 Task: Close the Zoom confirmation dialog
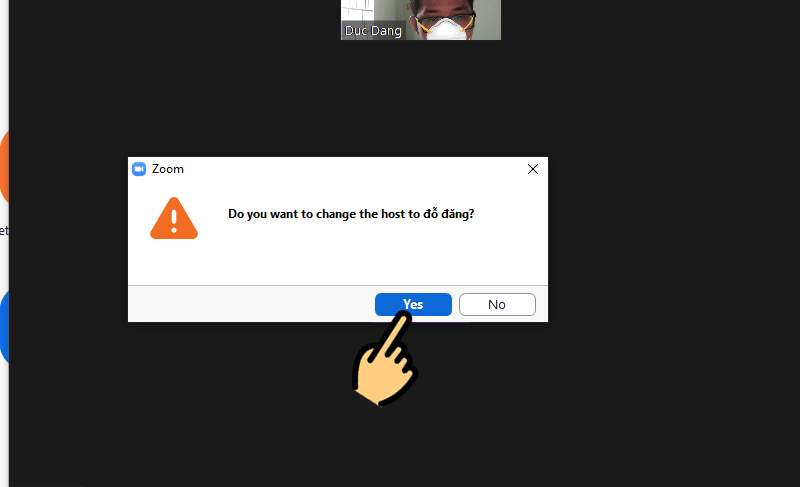(x=533, y=169)
